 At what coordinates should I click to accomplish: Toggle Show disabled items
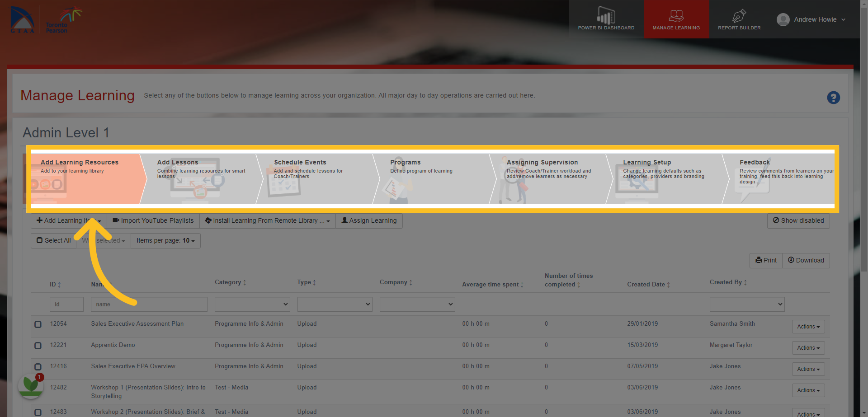point(798,220)
